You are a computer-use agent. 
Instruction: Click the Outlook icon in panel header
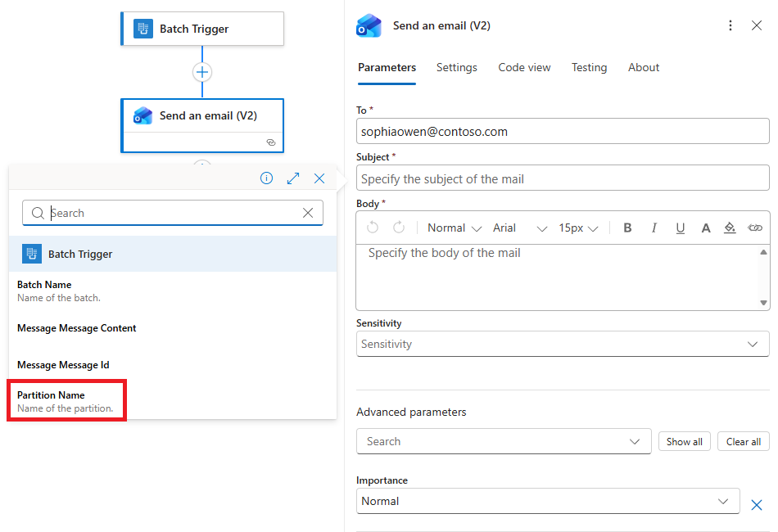point(369,26)
